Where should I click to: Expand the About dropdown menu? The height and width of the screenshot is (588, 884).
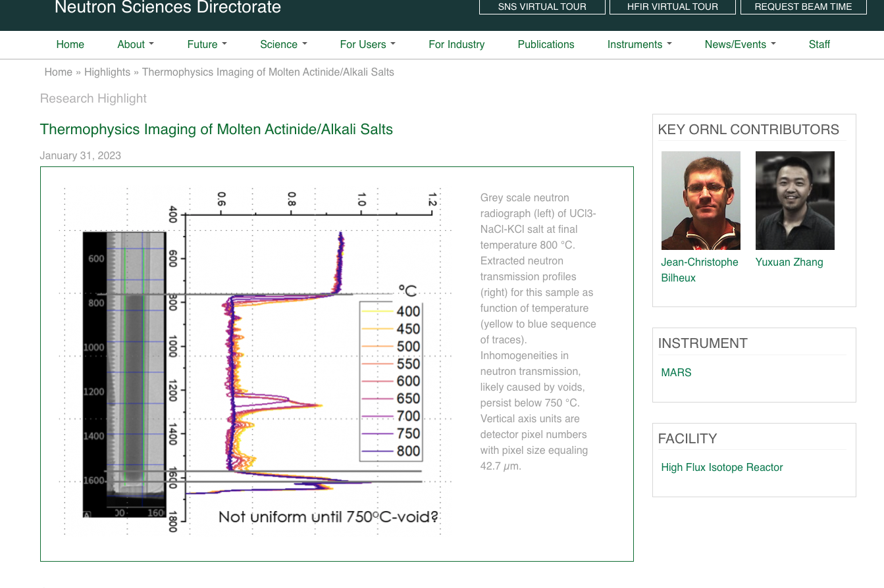[136, 45]
